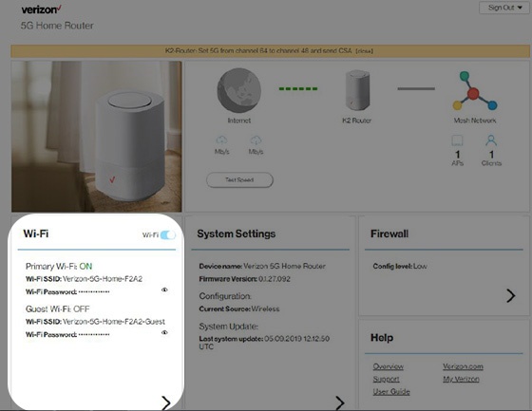
Task: Click the Firewall heading
Action: [389, 234]
